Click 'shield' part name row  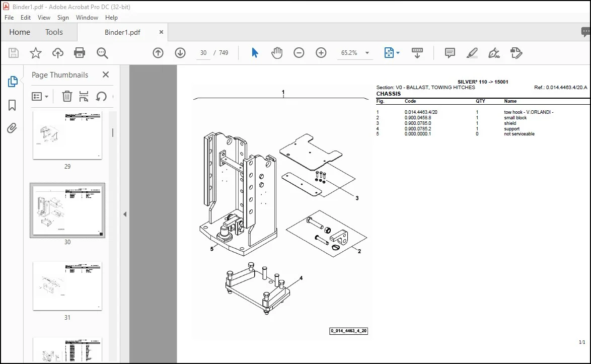[x=510, y=123]
